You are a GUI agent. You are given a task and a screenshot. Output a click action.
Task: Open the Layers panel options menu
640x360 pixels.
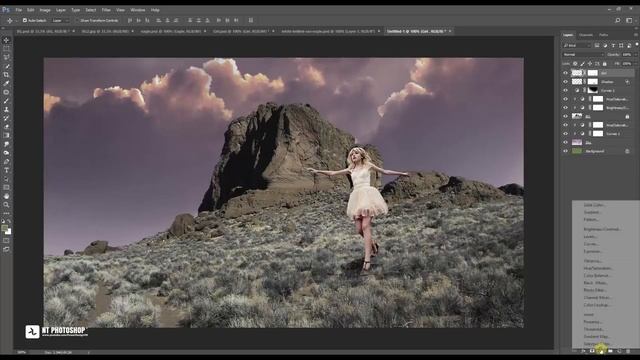636,35
